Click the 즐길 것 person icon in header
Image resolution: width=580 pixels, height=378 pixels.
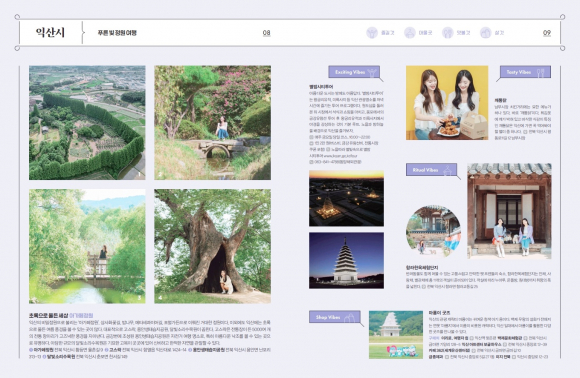tap(372, 33)
